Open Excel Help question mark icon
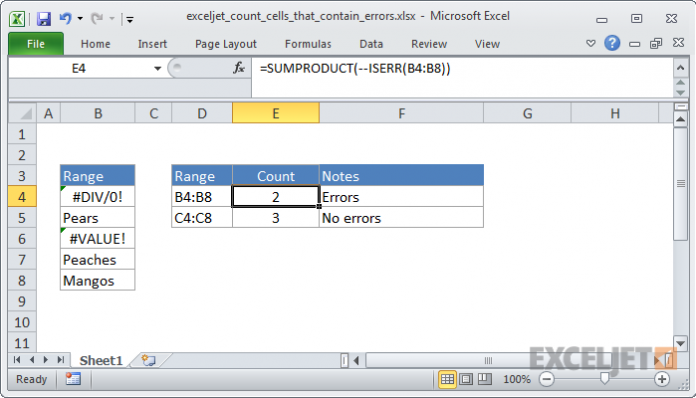 point(612,43)
